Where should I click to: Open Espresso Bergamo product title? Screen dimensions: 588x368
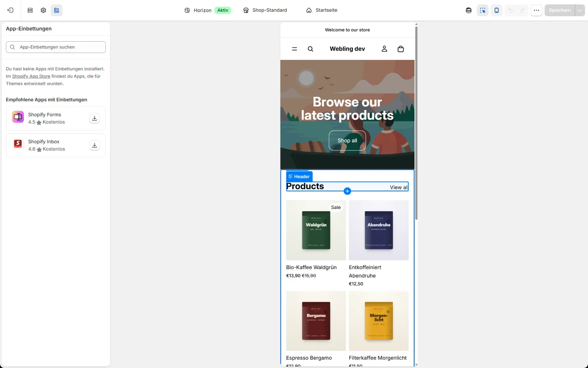[x=309, y=358]
